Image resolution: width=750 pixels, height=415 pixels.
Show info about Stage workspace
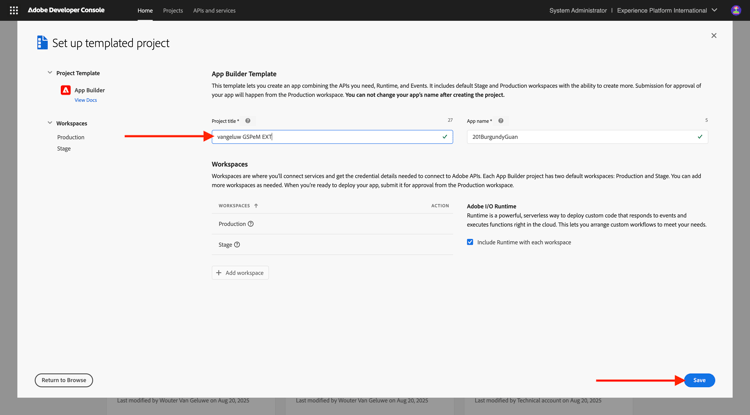click(237, 244)
